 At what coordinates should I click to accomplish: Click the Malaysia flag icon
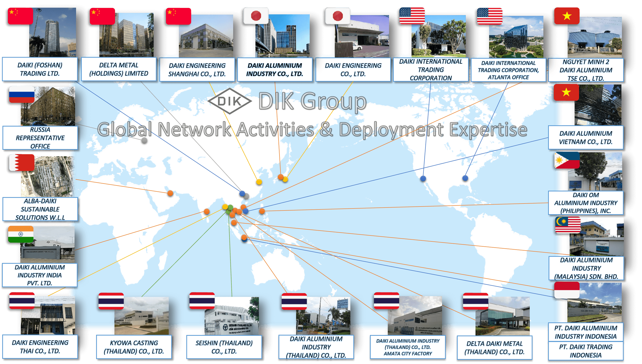coord(568,225)
